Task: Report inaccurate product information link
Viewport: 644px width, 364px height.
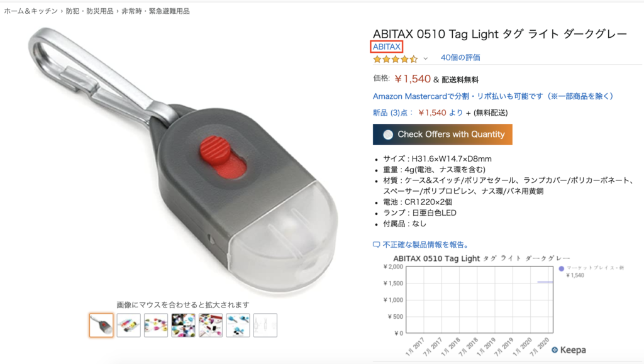Action: pos(426,245)
